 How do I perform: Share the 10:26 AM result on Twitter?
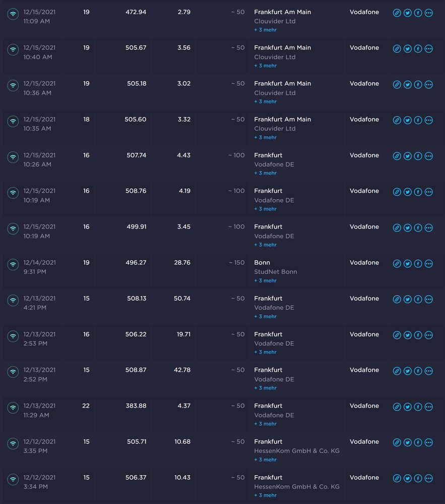click(407, 156)
